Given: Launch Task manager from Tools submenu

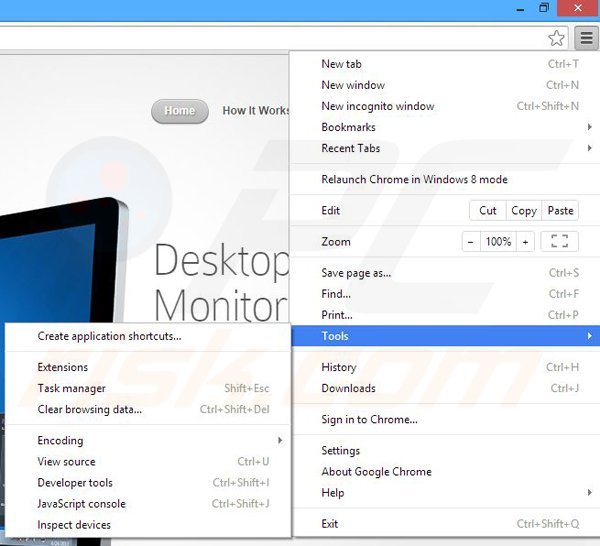Looking at the screenshot, I should coord(72,388).
